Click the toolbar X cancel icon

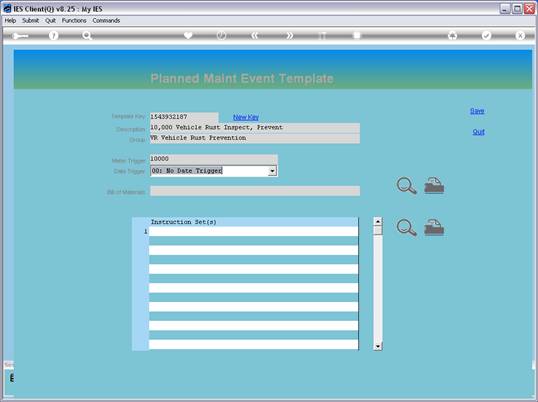point(520,35)
